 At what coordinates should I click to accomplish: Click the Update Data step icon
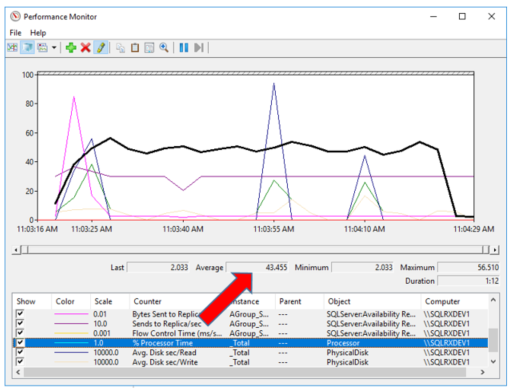(x=199, y=48)
